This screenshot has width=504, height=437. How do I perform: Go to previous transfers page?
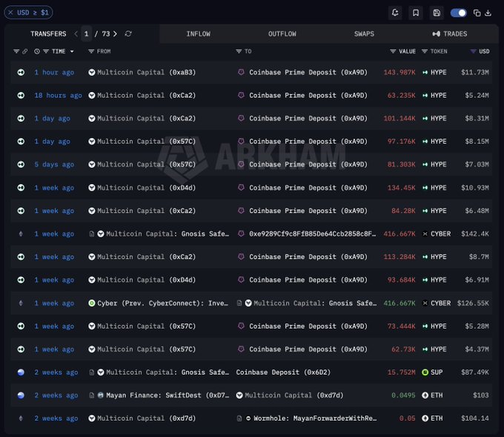76,34
